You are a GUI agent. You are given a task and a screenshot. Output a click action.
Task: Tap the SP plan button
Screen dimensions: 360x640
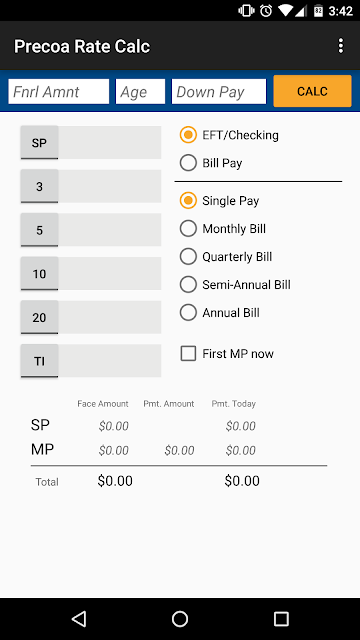pos(39,142)
